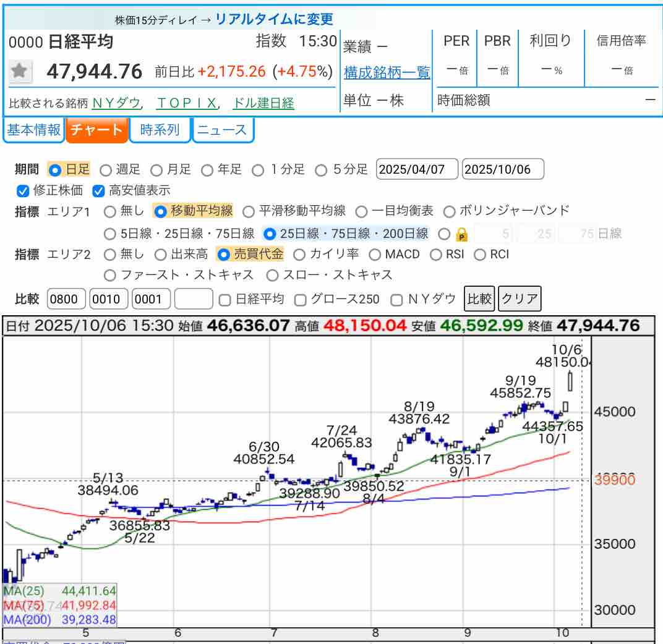Select the 5日線・25日線・75日線 option
Viewport: 663px width, 644px height.
[110, 234]
